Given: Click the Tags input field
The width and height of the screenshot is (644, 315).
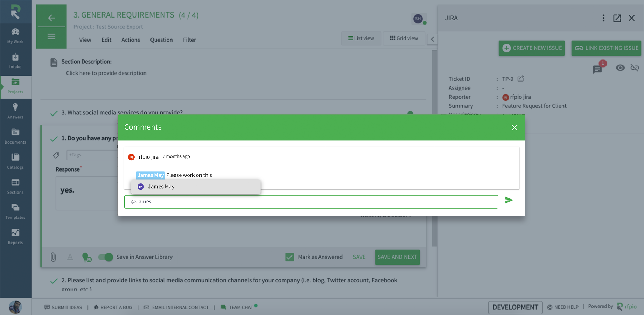Looking at the screenshot, I should click(x=92, y=155).
